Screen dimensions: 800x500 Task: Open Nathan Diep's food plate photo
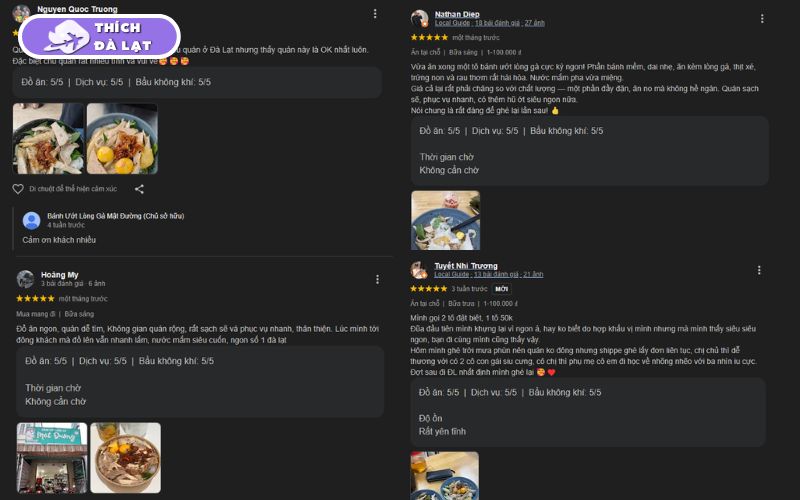445,220
